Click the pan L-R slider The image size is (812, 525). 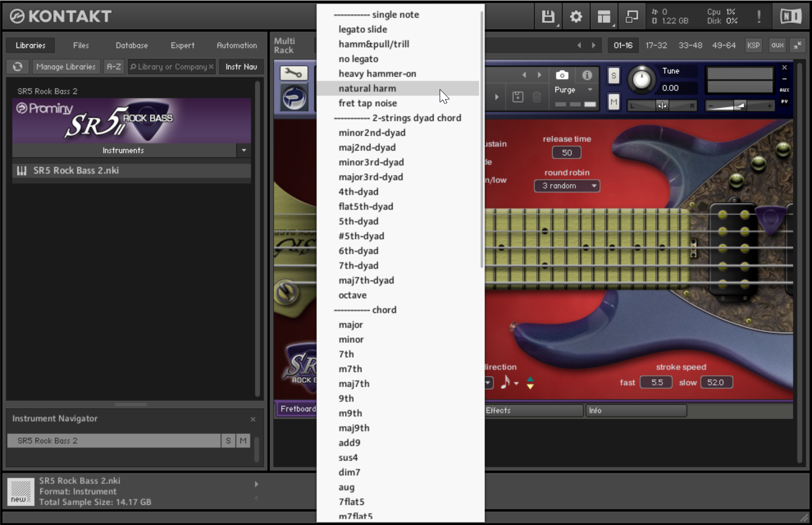[662, 106]
